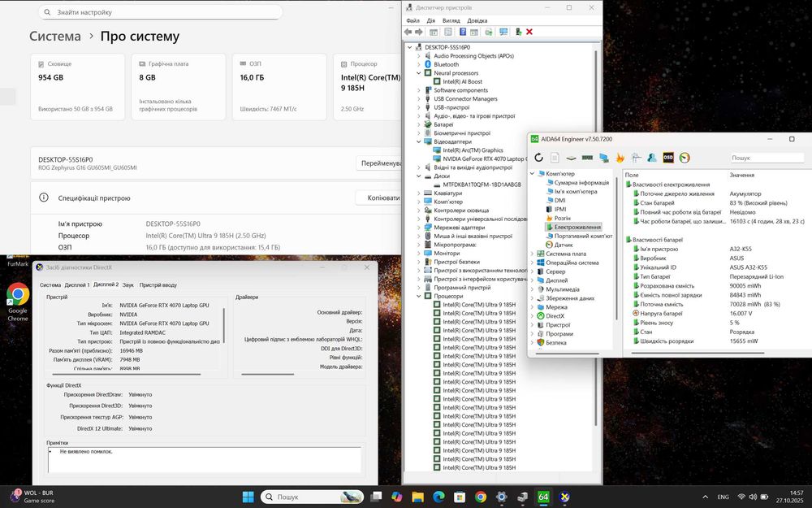Open the AIDA64 Report page icon
Viewport: 812px width, 508px height.
555,158
